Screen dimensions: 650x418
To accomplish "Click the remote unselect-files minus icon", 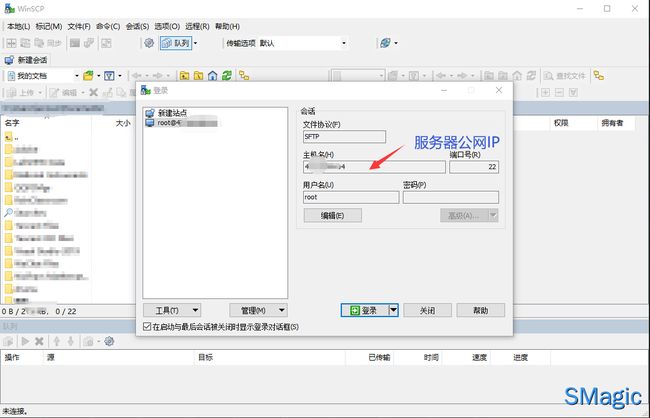I will click(559, 92).
